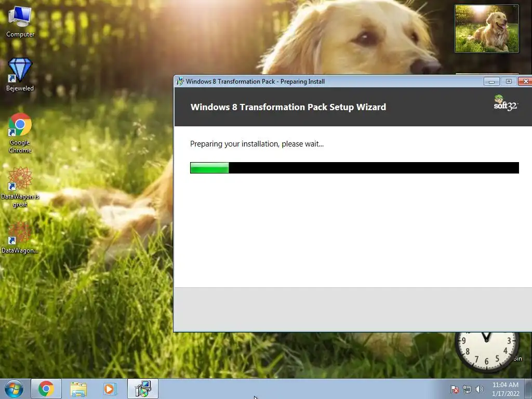
Task: Click the show desktop button at the taskbar edge
Action: click(529, 389)
